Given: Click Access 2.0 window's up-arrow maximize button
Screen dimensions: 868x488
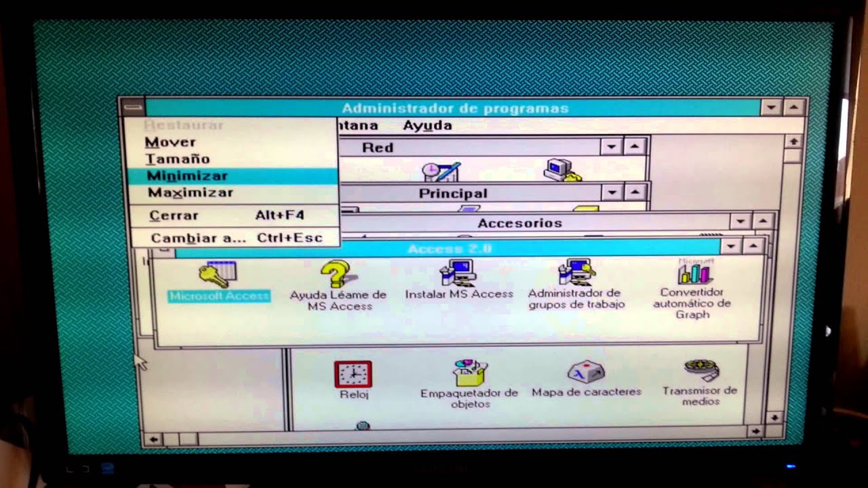Looking at the screenshot, I should (753, 246).
